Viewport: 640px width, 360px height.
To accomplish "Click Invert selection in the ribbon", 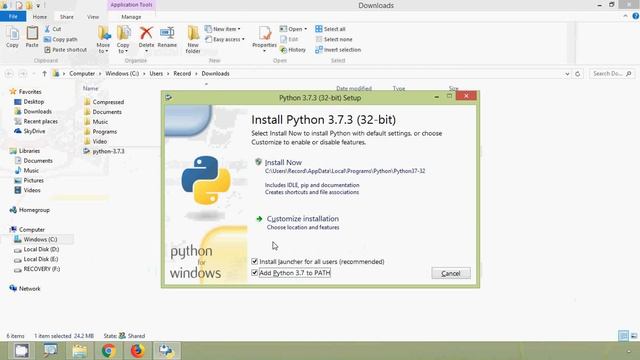I will tap(338, 50).
